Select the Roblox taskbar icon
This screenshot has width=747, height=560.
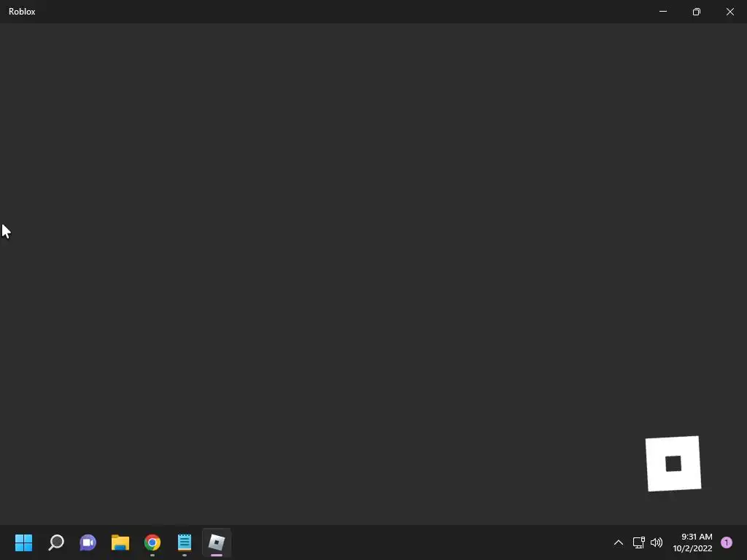tap(217, 542)
